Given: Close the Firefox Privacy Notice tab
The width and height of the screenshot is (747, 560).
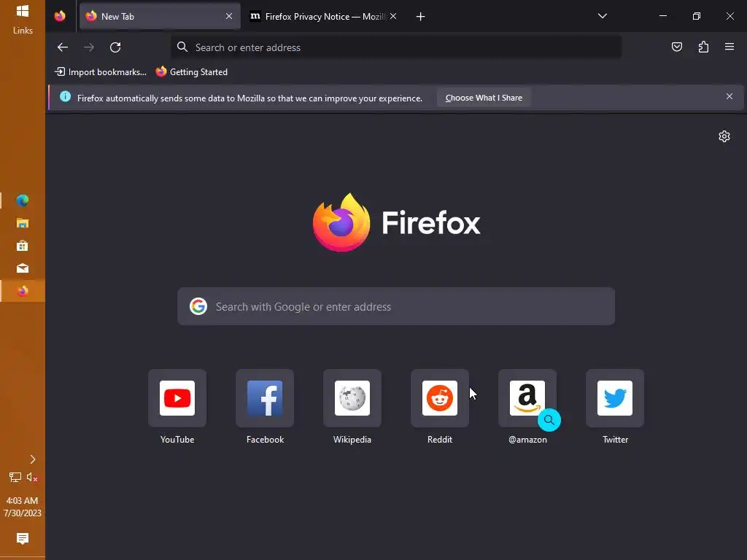Looking at the screenshot, I should 393,16.
